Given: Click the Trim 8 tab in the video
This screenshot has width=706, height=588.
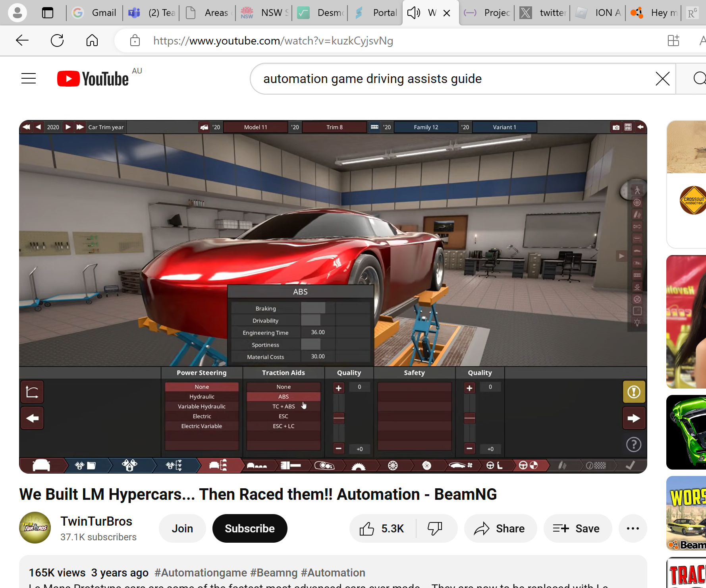Looking at the screenshot, I should click(335, 127).
